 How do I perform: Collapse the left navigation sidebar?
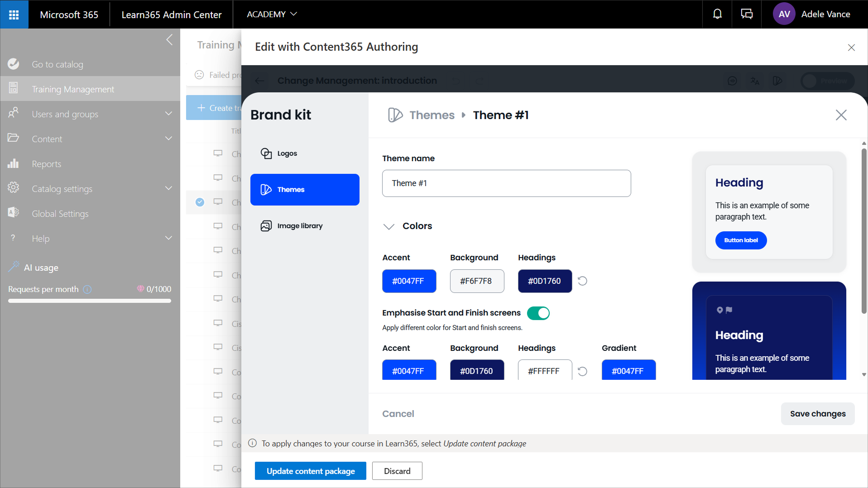pyautogui.click(x=169, y=40)
